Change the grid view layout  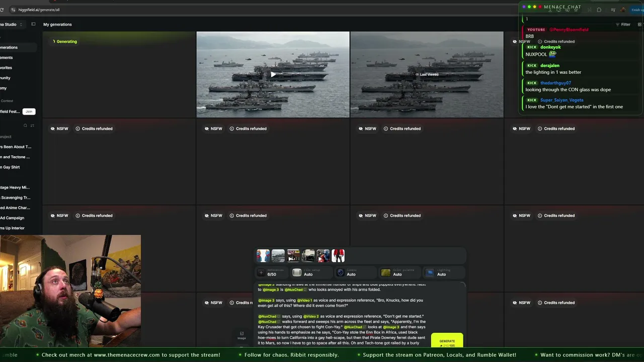point(639,24)
